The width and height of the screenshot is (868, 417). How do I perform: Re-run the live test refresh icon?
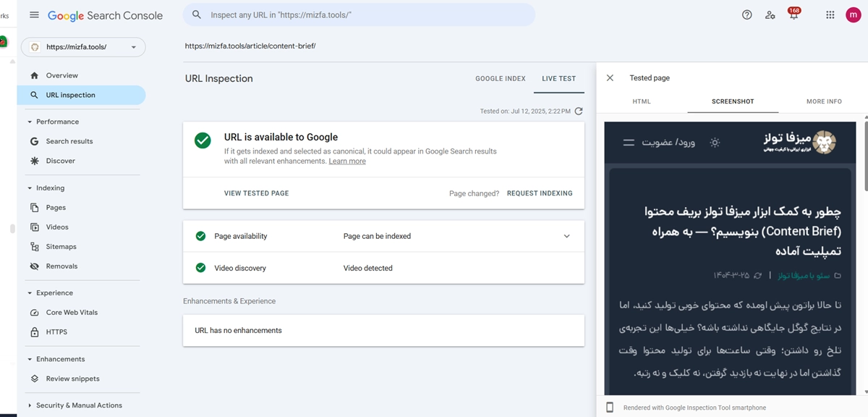(x=579, y=111)
